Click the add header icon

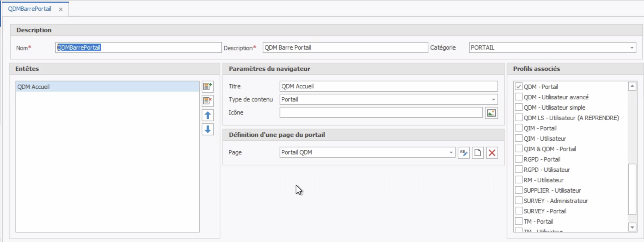[207, 86]
